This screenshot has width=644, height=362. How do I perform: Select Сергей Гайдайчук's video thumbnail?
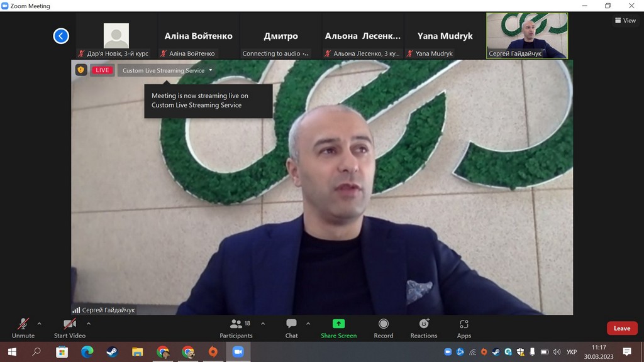point(527,36)
